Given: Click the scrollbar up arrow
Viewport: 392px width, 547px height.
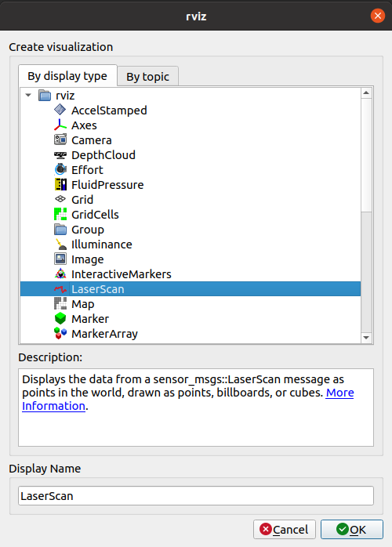Looking at the screenshot, I should click(366, 92).
